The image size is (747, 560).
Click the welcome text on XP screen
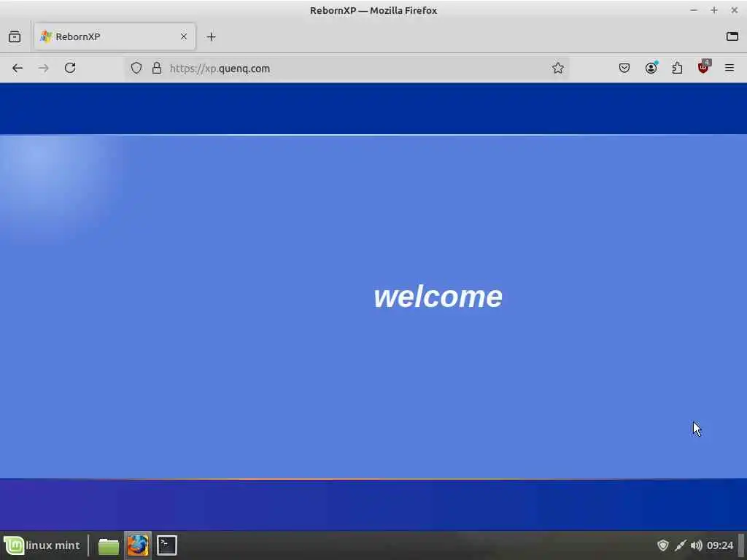click(438, 297)
